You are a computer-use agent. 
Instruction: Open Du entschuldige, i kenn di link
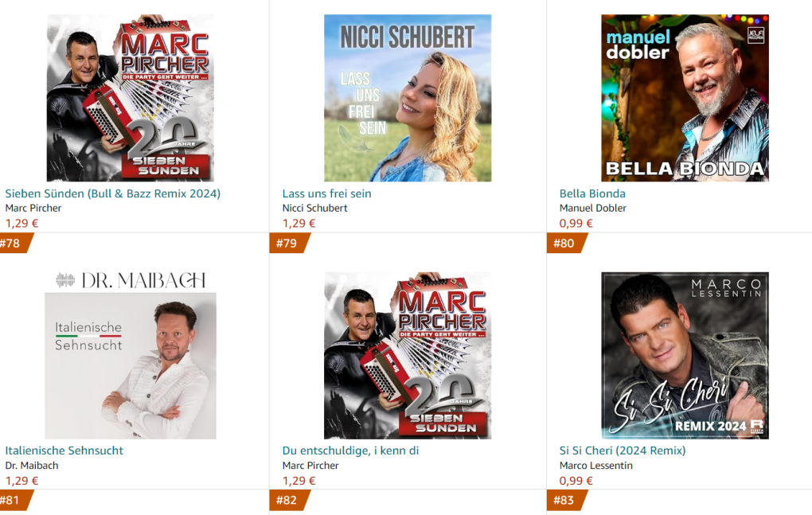(x=350, y=451)
